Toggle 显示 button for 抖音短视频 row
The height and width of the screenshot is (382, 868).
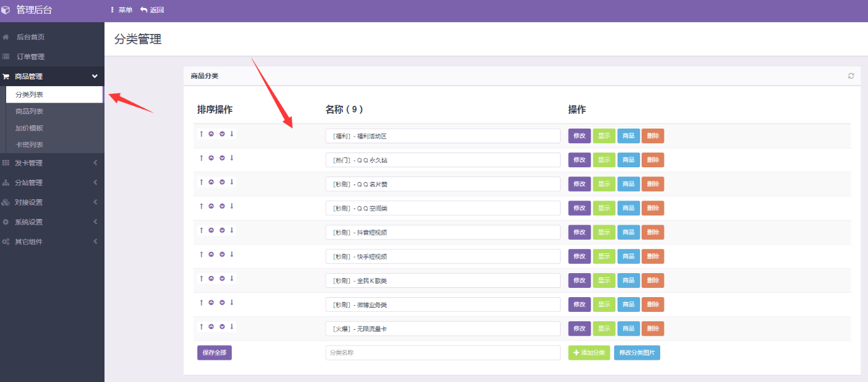pyautogui.click(x=604, y=233)
